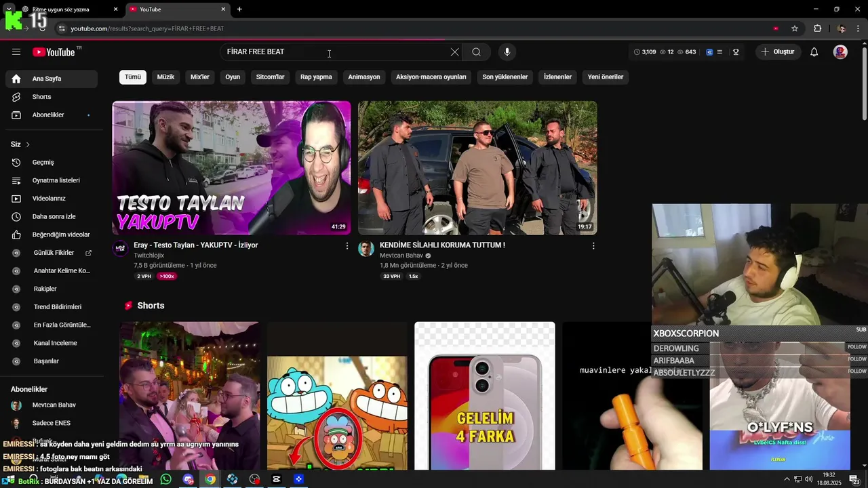This screenshot has width=868, height=488.
Task: Filter results by Müzik chip
Action: click(165, 77)
